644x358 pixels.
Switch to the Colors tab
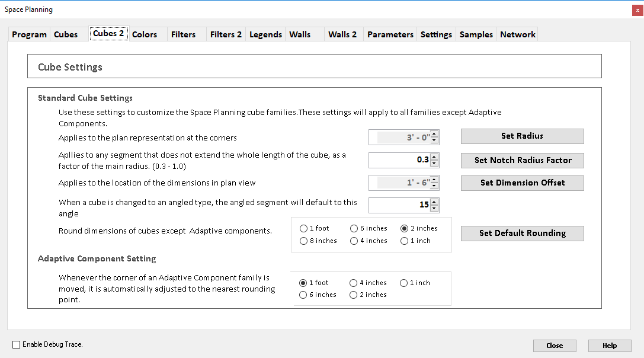(145, 34)
